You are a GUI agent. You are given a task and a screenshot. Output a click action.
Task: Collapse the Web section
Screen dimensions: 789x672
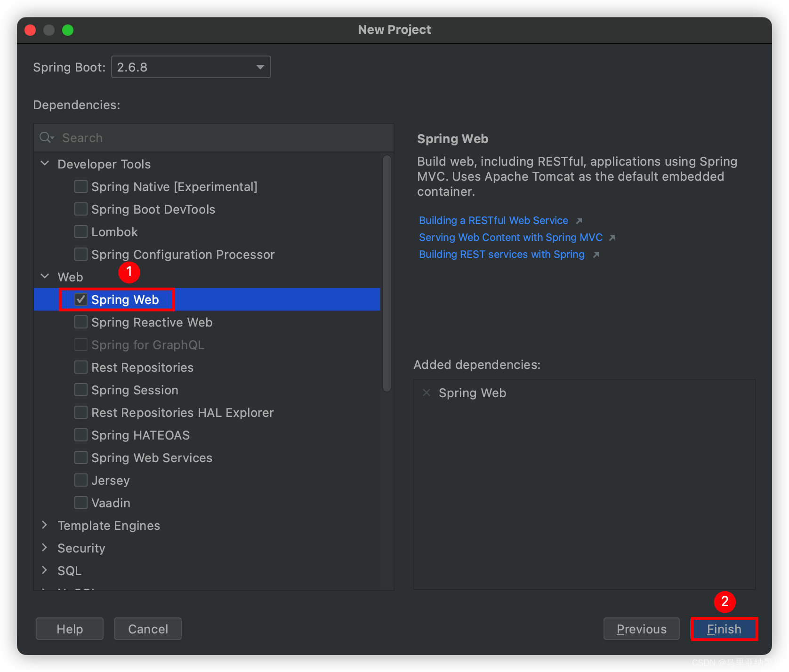click(45, 276)
